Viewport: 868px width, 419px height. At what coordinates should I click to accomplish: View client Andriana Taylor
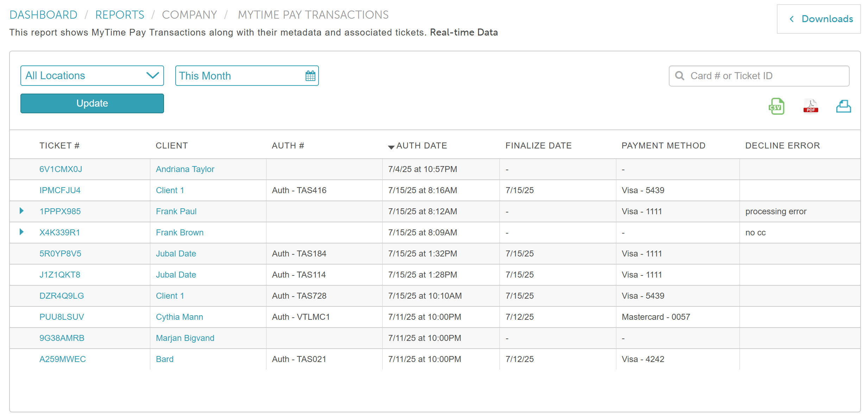[x=185, y=169]
